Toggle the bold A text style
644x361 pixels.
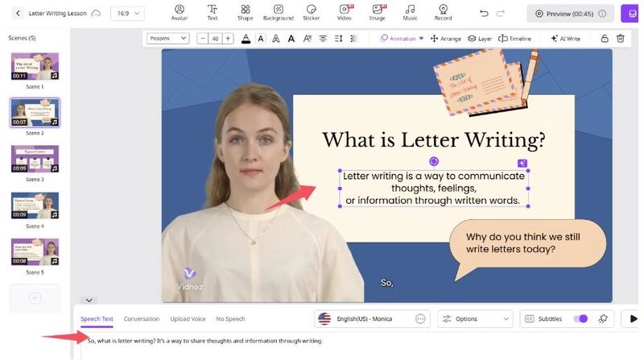coord(291,39)
